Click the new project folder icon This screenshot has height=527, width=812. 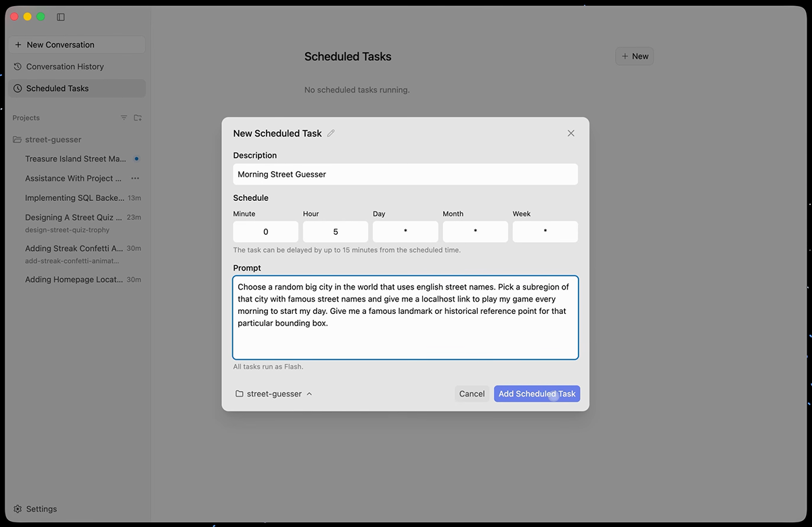pos(138,118)
